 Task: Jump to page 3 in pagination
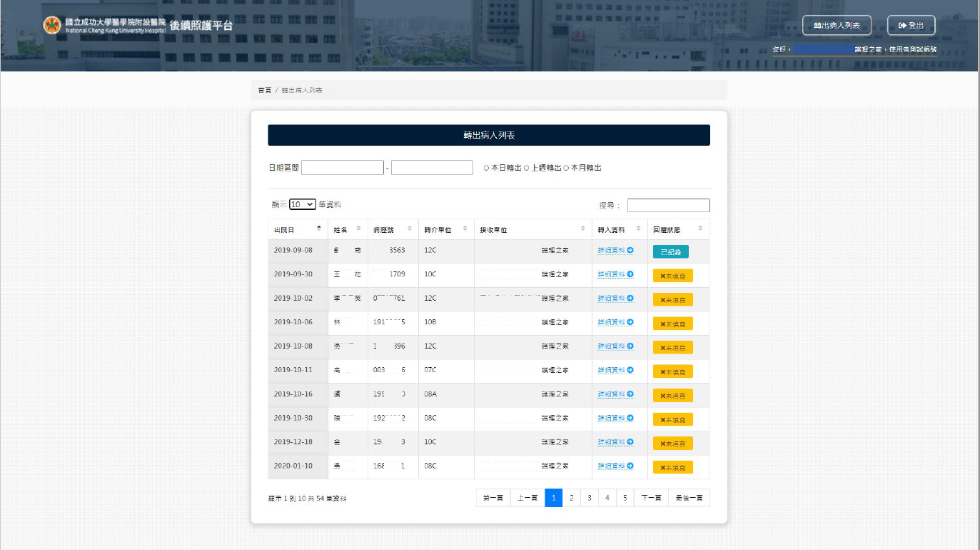(x=589, y=498)
